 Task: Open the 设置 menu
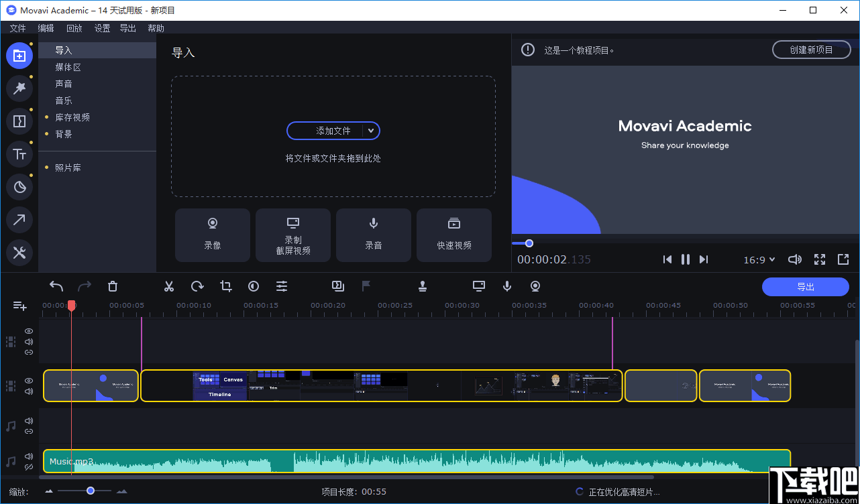[102, 28]
